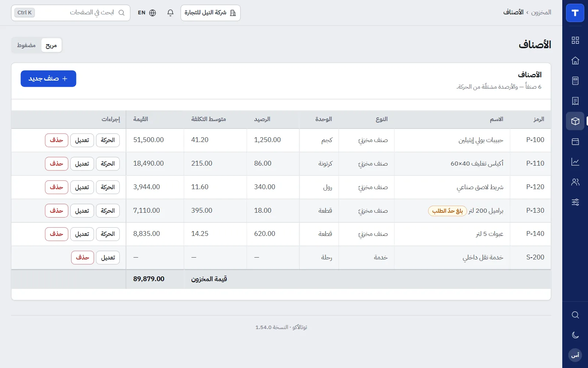
Task: Click the item name خدمة نقل داخلي
Action: pyautogui.click(x=483, y=257)
